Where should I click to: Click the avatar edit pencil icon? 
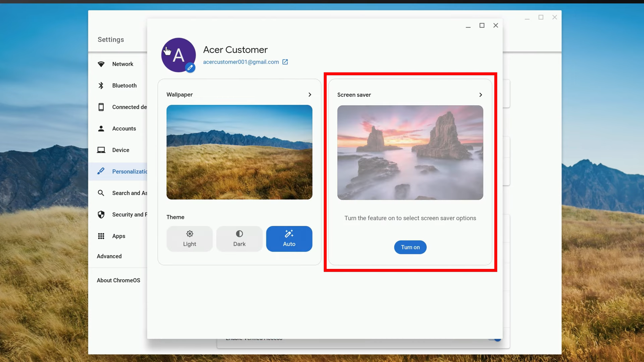(190, 67)
